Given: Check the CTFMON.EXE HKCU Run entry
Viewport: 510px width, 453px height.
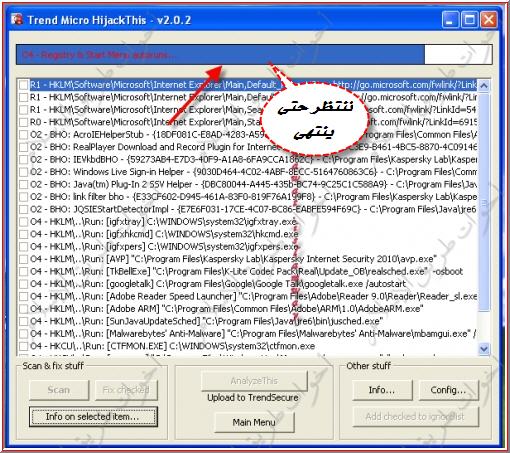Looking at the screenshot, I should 23,346.
